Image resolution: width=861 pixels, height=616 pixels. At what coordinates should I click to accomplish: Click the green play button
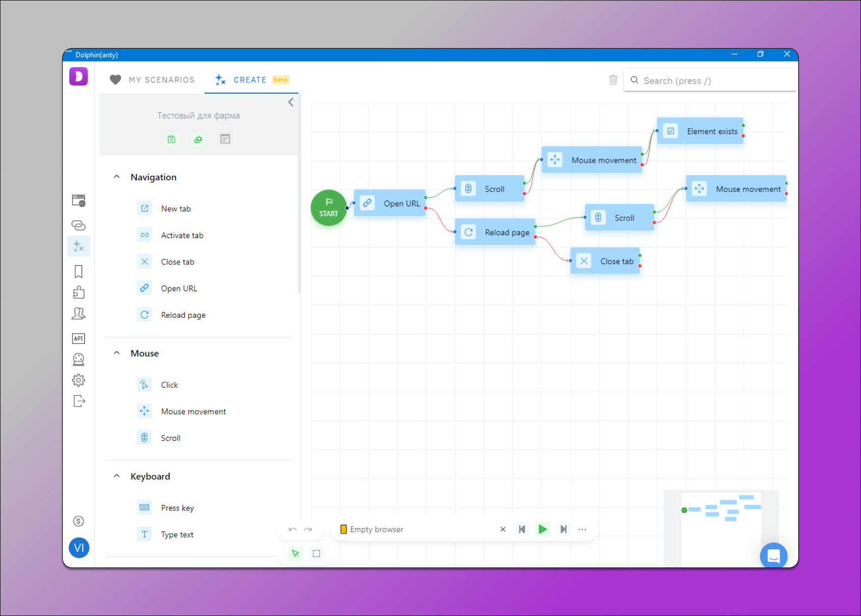[542, 529]
